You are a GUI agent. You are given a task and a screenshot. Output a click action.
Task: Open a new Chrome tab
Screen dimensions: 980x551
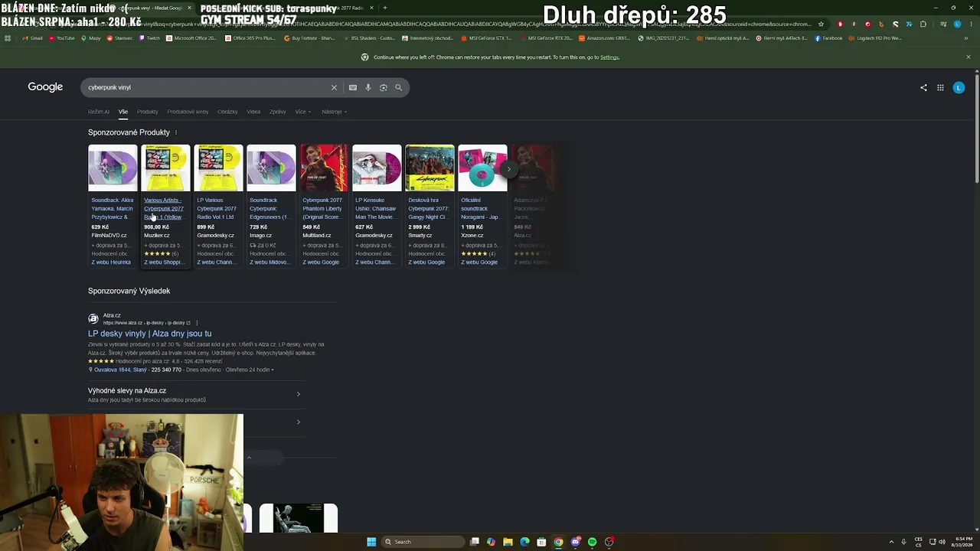[385, 8]
